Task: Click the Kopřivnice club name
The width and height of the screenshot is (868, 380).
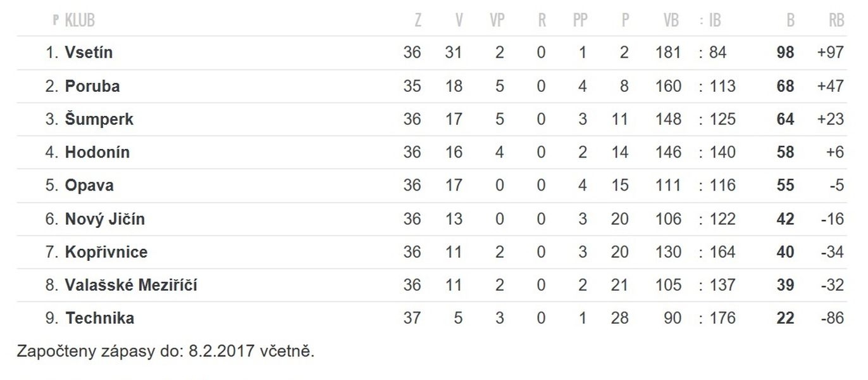Action: [x=106, y=252]
